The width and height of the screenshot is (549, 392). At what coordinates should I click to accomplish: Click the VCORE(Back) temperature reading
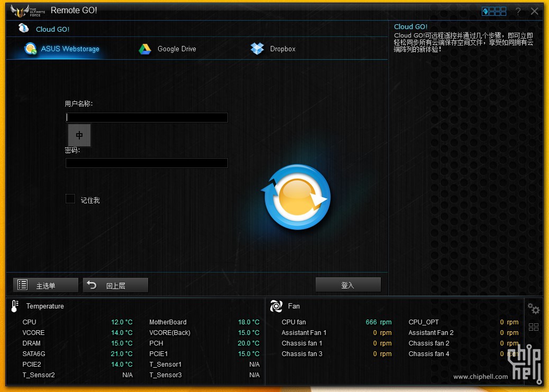tap(249, 332)
